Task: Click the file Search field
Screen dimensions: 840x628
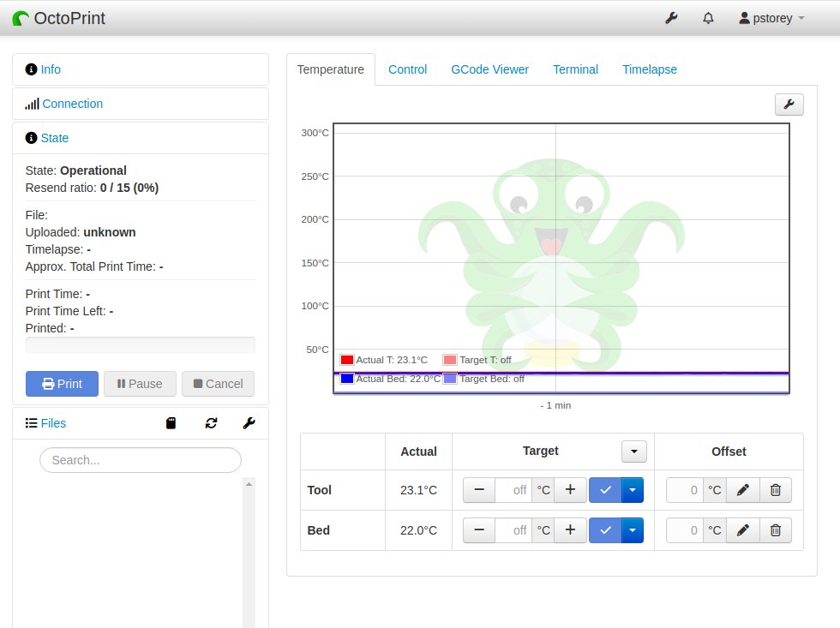Action: [140, 460]
